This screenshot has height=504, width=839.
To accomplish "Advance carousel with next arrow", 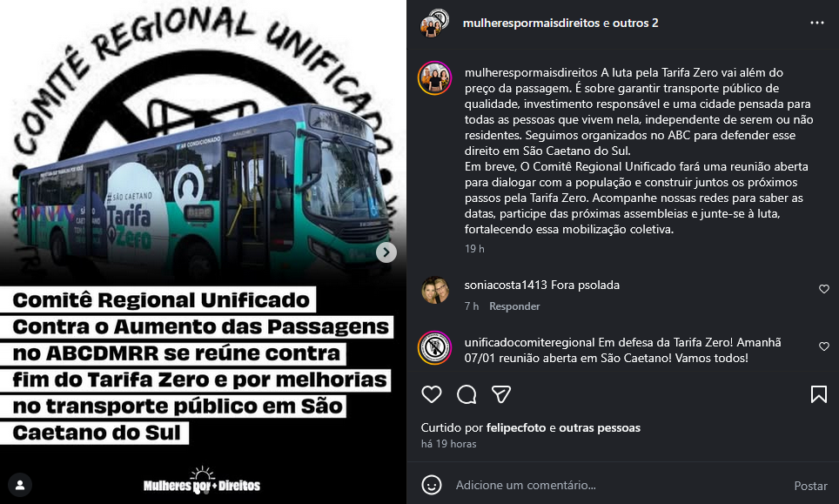I will click(386, 252).
